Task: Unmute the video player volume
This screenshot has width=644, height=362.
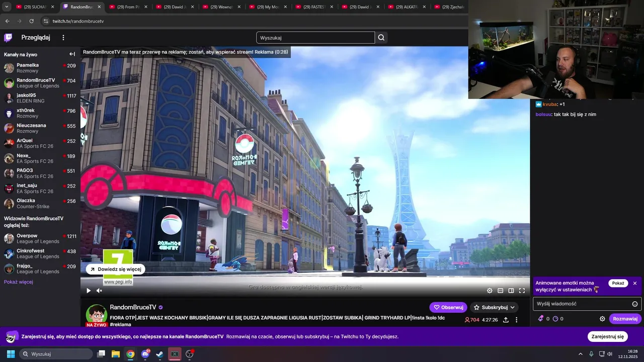Action: click(x=99, y=291)
